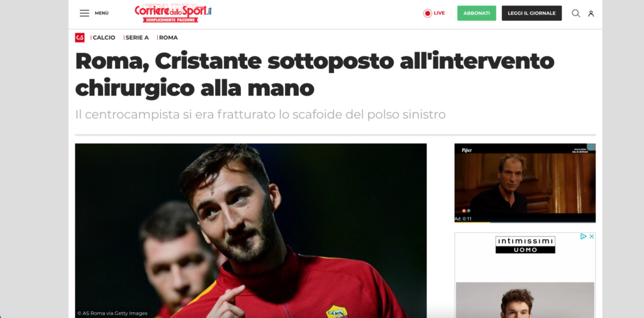Close the Intimissimi Uomo advertisement
This screenshot has height=318, width=644.
591,236
